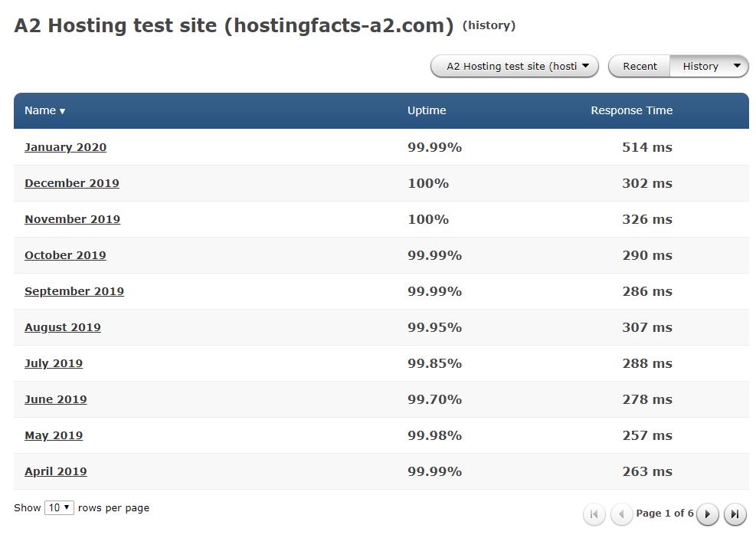Click the 278 ms response time value
756x535 pixels.
tap(647, 399)
